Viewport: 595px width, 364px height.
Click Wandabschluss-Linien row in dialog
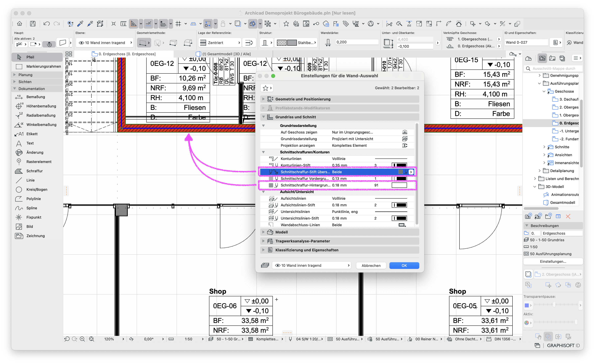click(338, 225)
